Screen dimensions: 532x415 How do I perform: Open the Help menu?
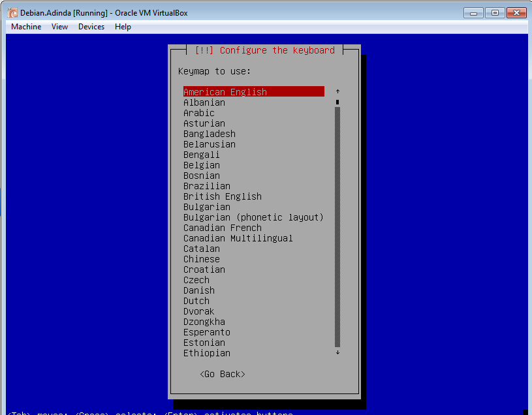(123, 27)
